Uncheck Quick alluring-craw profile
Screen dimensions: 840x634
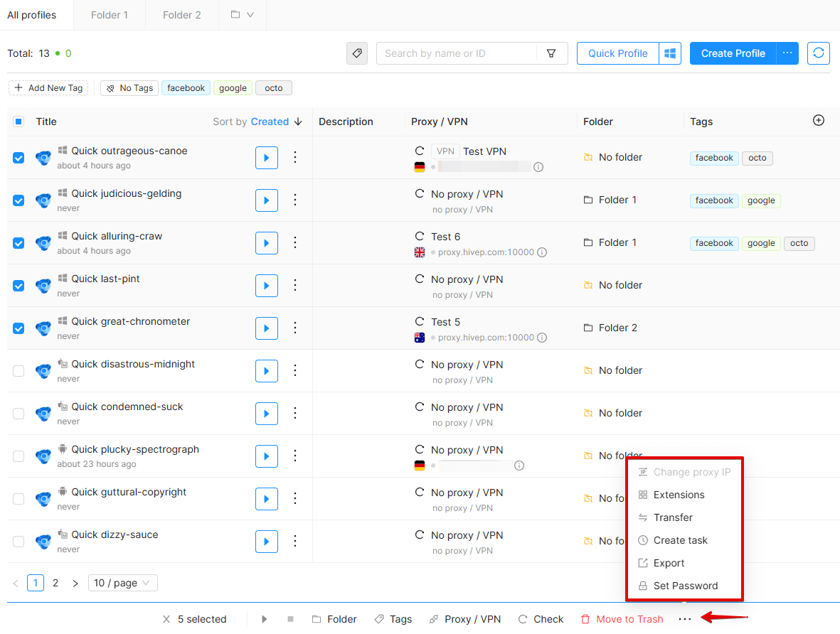pyautogui.click(x=18, y=243)
